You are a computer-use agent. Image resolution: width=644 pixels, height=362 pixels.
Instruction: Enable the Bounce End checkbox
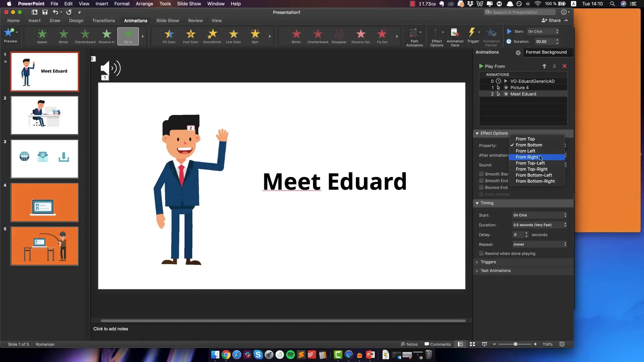(481, 187)
